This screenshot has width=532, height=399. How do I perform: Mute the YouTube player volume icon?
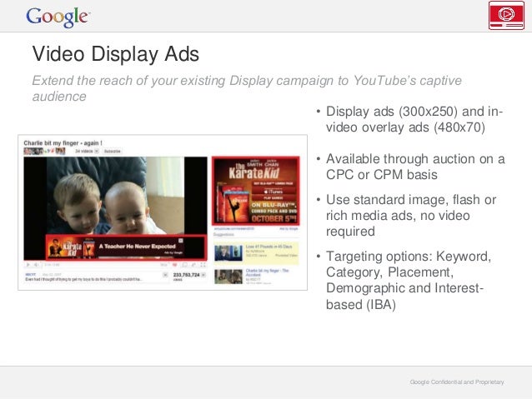point(36,265)
